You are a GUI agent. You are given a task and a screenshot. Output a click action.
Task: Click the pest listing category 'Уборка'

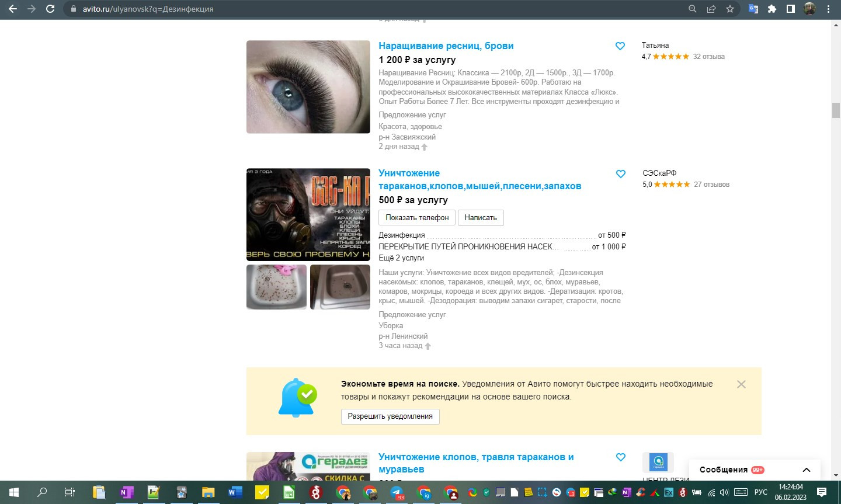pyautogui.click(x=391, y=325)
